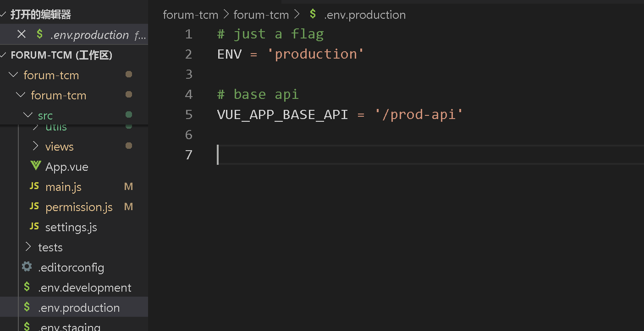644x331 pixels.
Task: Select .env.production in file tree
Action: click(79, 308)
